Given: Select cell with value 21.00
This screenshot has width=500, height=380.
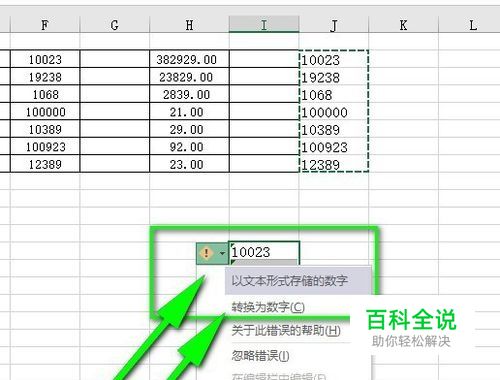Looking at the screenshot, I should 189,112.
